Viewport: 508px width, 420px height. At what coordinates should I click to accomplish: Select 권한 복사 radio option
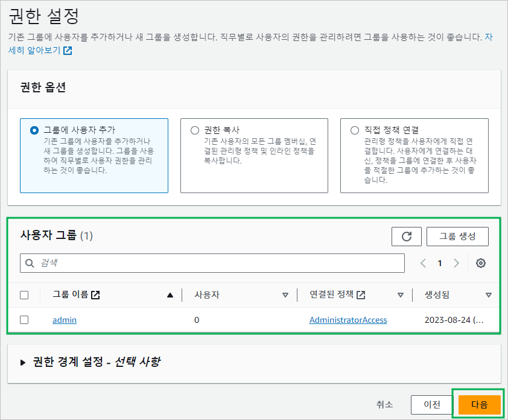click(195, 130)
